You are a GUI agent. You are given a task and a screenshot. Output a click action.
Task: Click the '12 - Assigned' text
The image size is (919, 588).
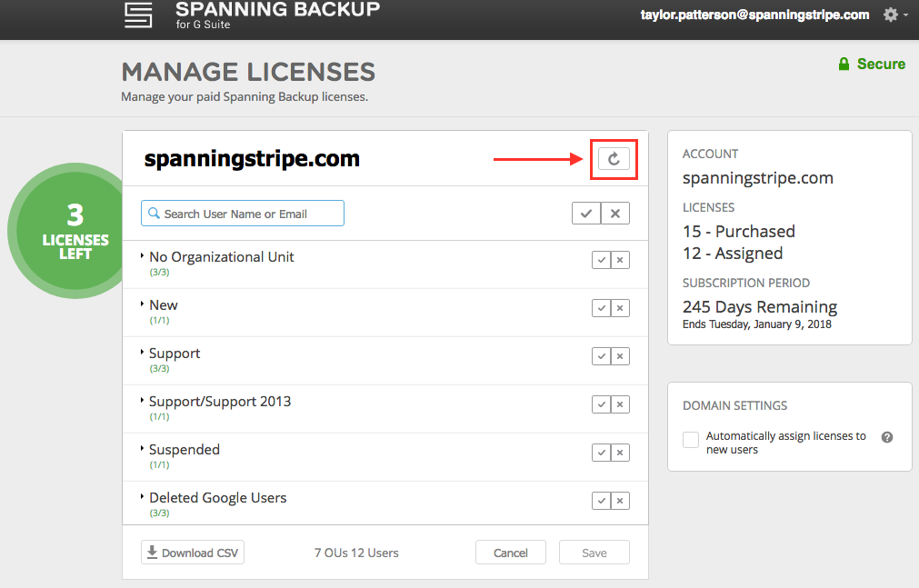click(x=733, y=254)
